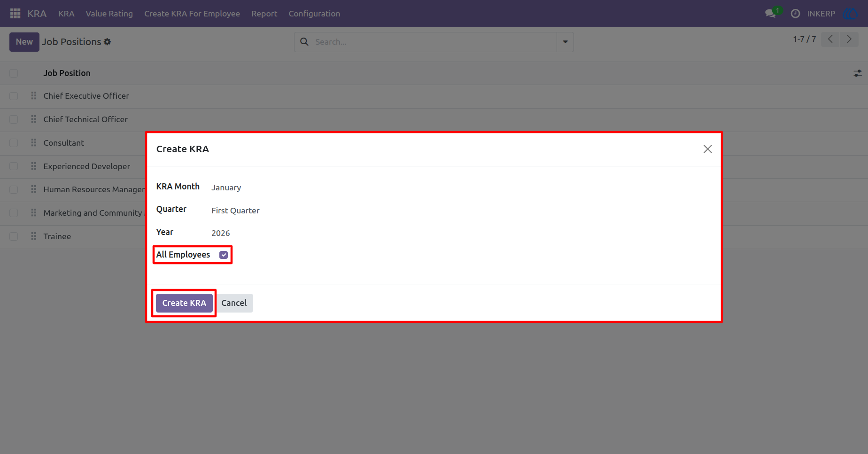Click the KRA app title
Screen dimensions: 868x454
37,14
